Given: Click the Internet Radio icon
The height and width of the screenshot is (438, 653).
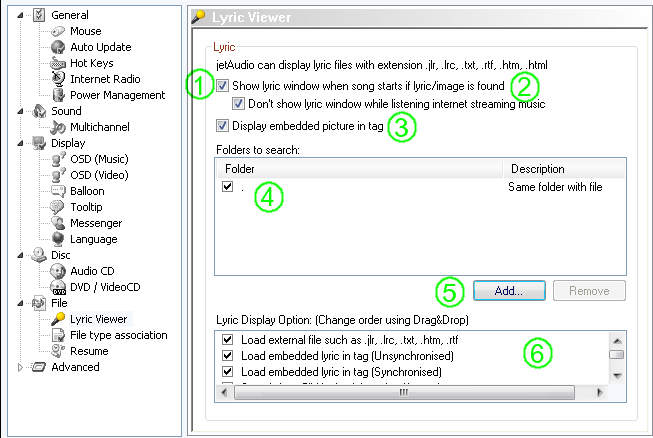Looking at the screenshot, I should click(58, 79).
